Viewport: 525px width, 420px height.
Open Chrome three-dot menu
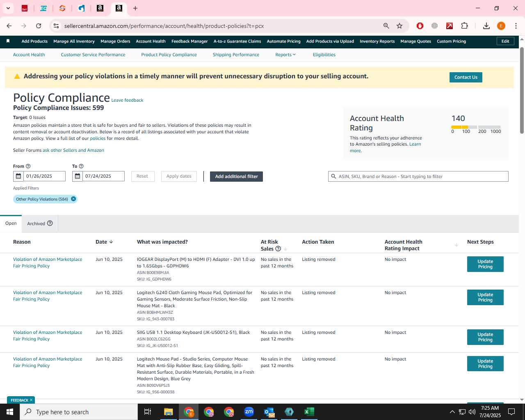516,26
